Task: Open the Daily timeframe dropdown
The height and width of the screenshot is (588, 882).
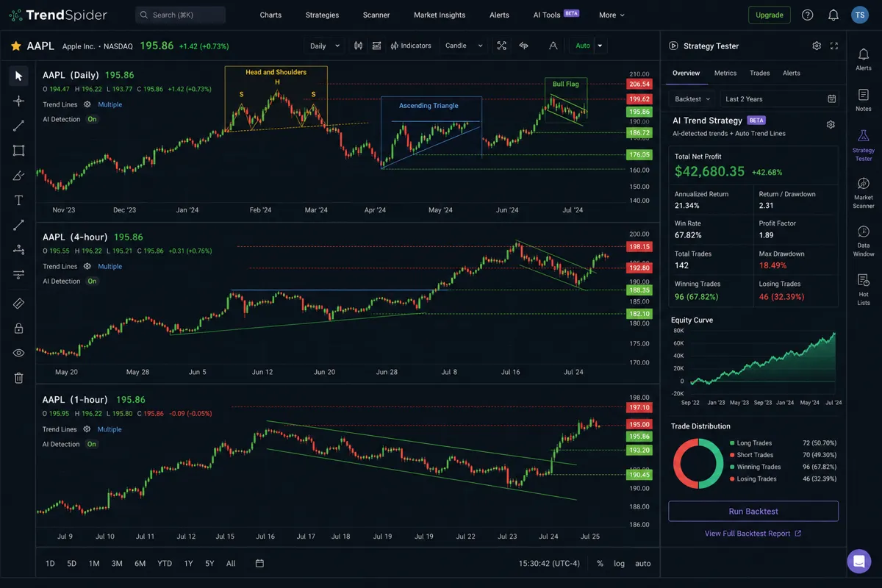Action: click(325, 46)
